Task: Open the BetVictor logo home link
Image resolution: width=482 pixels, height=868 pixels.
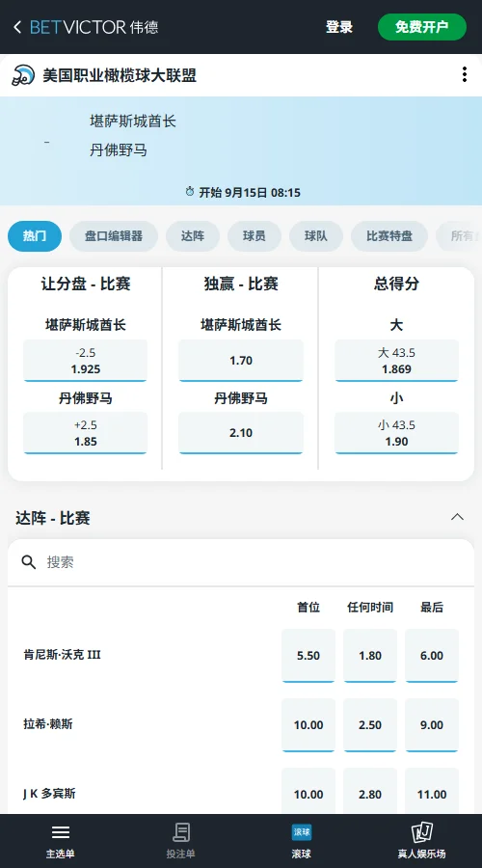Action: 94,27
